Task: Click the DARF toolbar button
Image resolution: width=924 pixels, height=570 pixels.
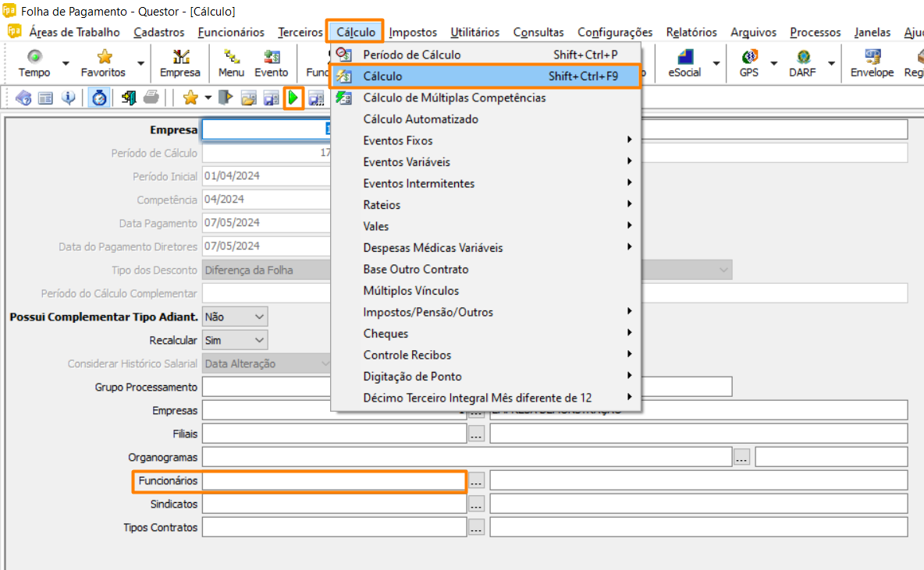Action: tap(802, 64)
